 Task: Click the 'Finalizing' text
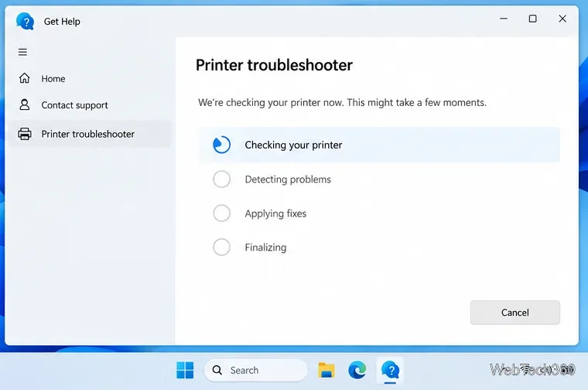pyautogui.click(x=265, y=248)
